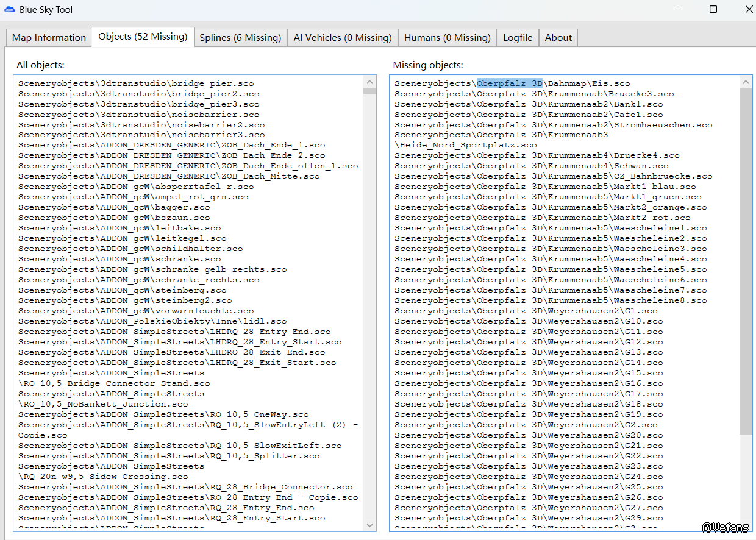
Task: Show the About tab
Action: 558,38
